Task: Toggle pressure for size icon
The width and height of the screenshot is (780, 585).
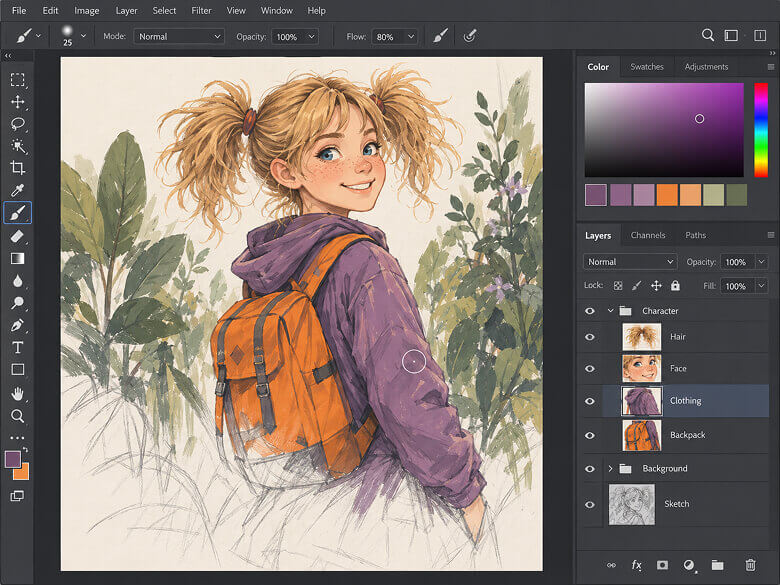Action: pos(470,36)
